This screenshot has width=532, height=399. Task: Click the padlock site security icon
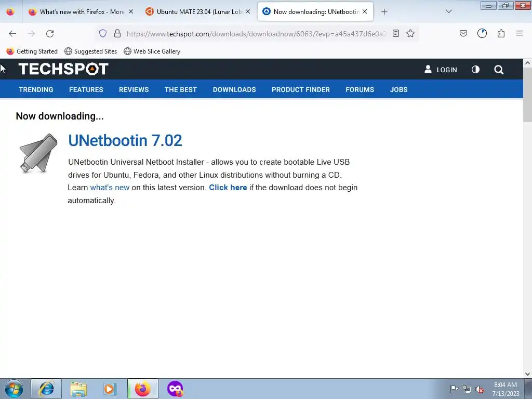coord(117,33)
